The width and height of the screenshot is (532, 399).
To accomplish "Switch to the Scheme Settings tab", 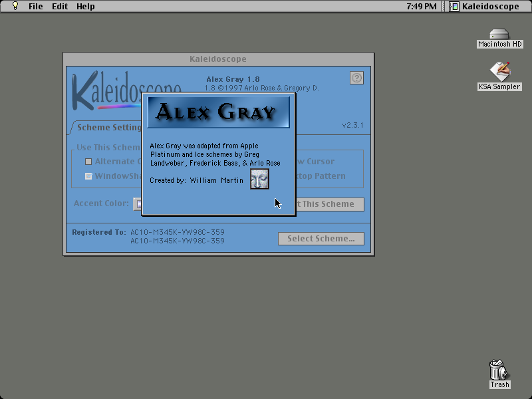I will coord(108,128).
